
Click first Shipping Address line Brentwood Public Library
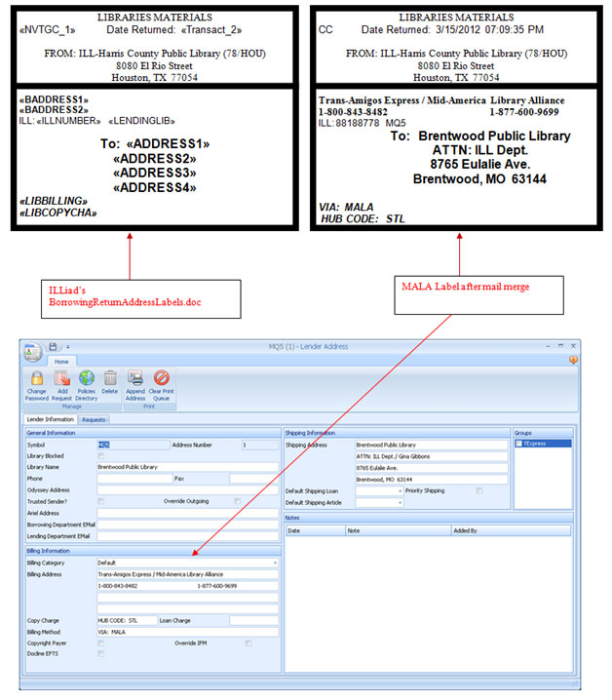pos(431,446)
